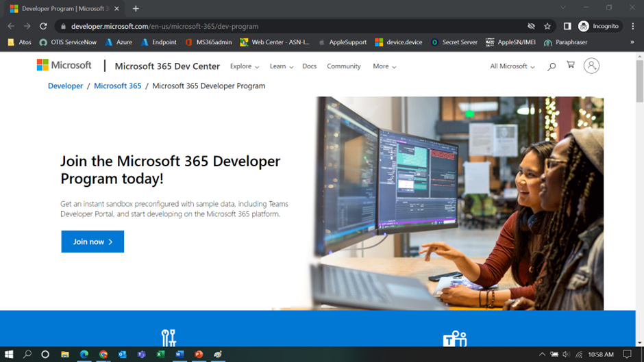Click the volume speaker tray icon
This screenshot has width=644, height=362.
567,354
